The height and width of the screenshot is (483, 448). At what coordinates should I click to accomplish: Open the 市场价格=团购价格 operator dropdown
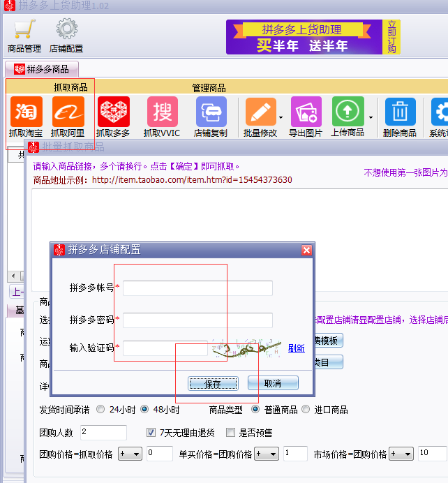pos(401,454)
